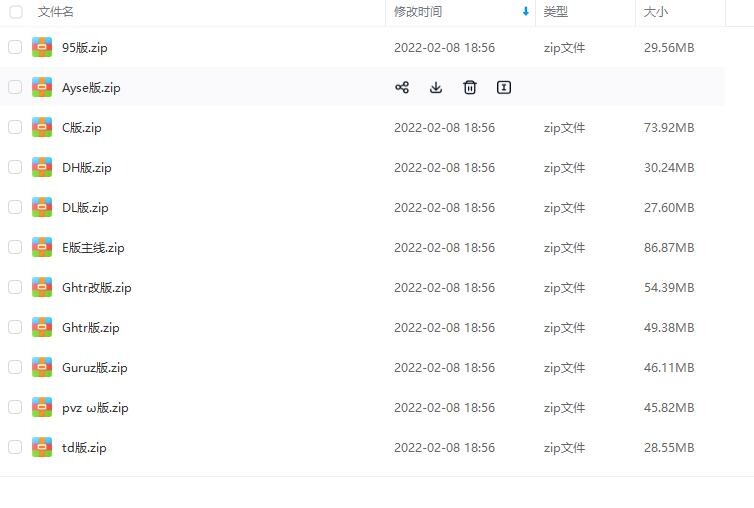Click the 54.39MB size value
Image resolution: width=754 pixels, height=508 pixels.
coord(669,287)
